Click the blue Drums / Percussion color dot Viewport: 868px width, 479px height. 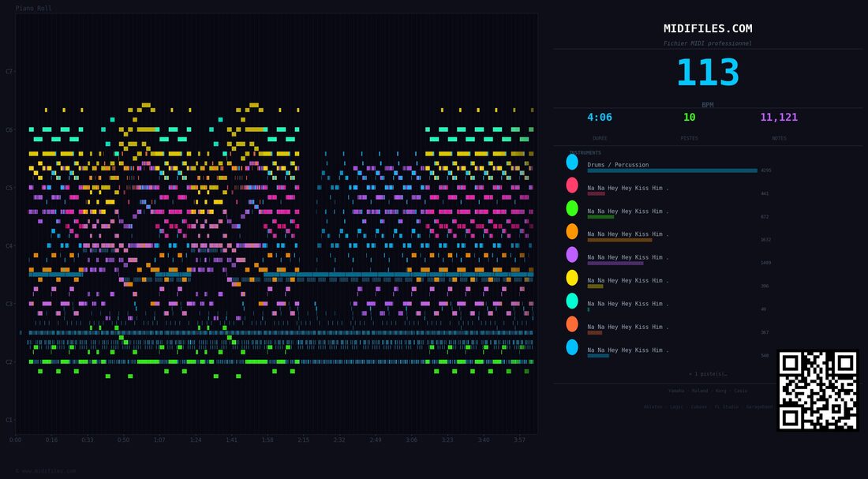(x=572, y=162)
